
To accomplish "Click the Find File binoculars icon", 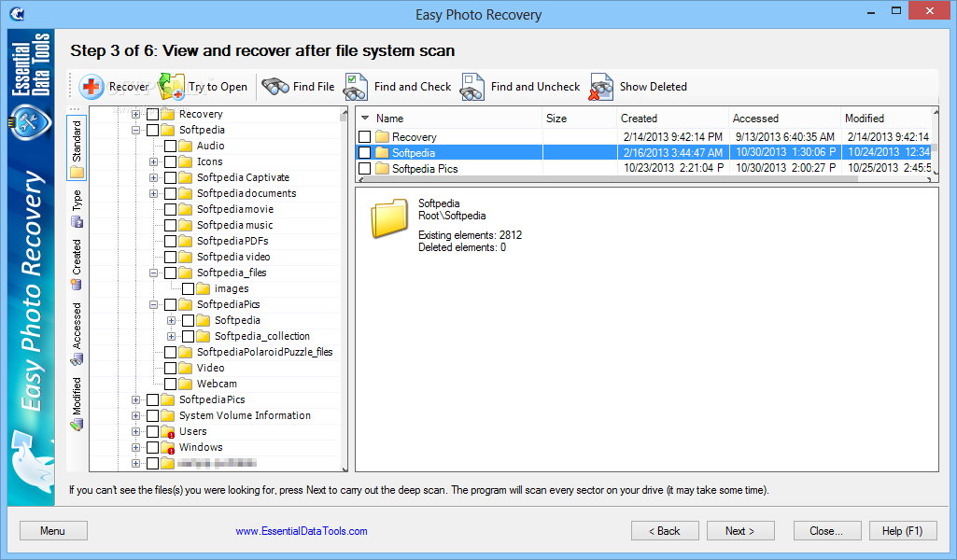I will click(x=275, y=87).
